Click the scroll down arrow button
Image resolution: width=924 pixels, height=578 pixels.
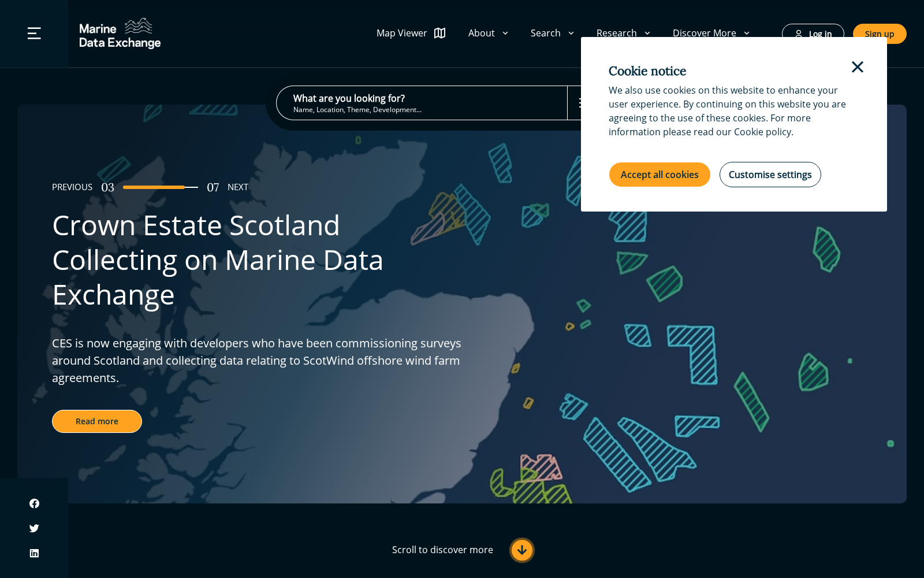tap(522, 550)
